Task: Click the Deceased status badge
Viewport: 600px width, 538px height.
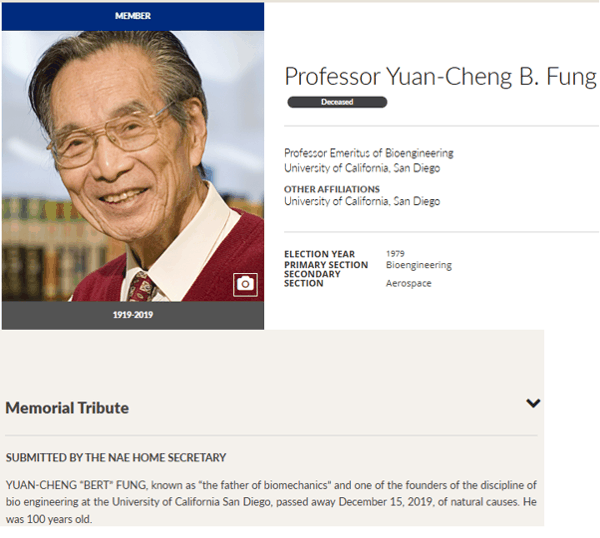Action: 337,102
